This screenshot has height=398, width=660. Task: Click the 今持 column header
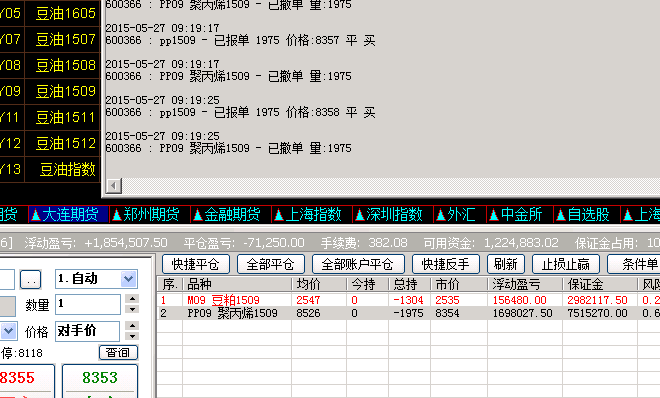[367, 284]
